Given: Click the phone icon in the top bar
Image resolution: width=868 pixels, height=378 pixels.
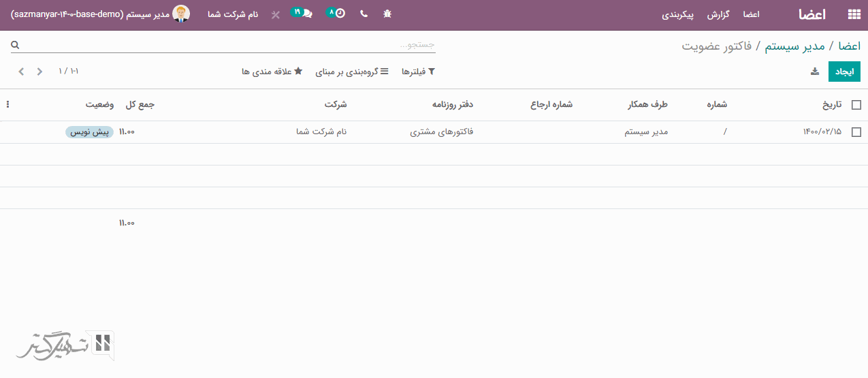Looking at the screenshot, I should [x=364, y=14].
